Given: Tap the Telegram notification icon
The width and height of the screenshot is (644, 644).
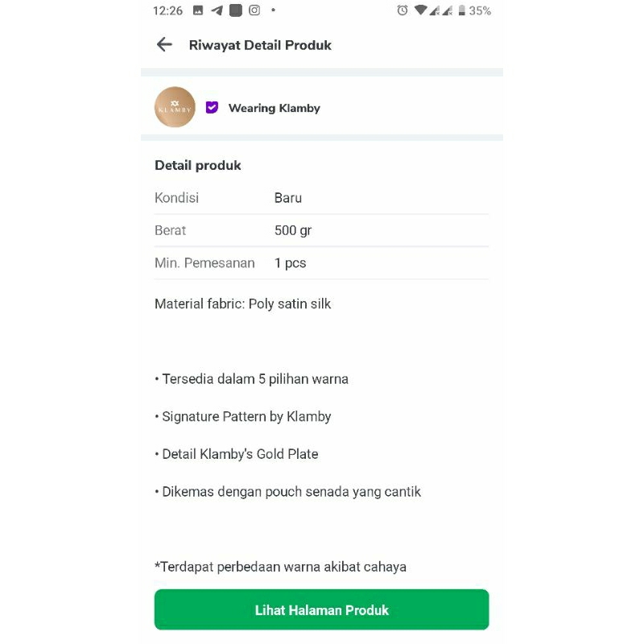Looking at the screenshot, I should point(217,10).
